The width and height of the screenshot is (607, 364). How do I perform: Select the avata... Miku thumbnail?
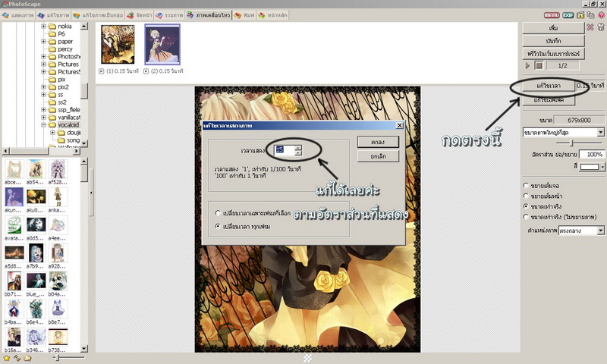pyautogui.click(x=14, y=225)
